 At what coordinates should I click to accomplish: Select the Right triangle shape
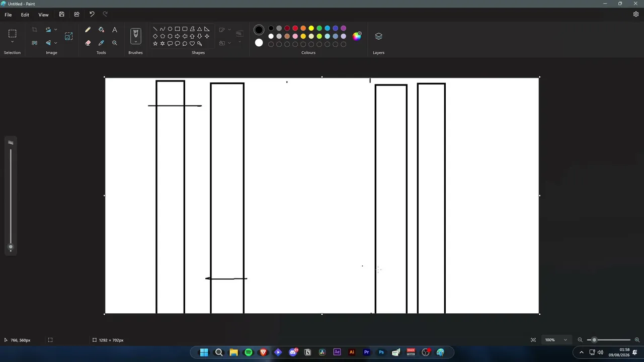[207, 29]
